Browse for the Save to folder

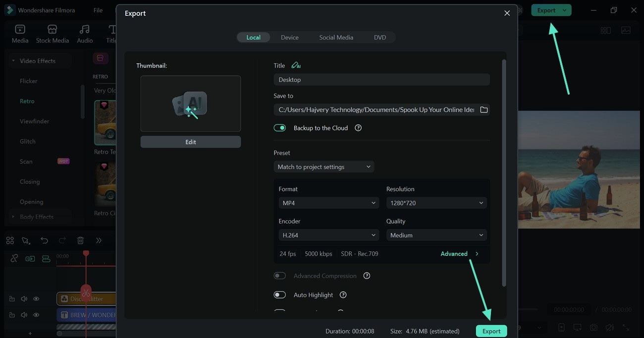pos(484,110)
